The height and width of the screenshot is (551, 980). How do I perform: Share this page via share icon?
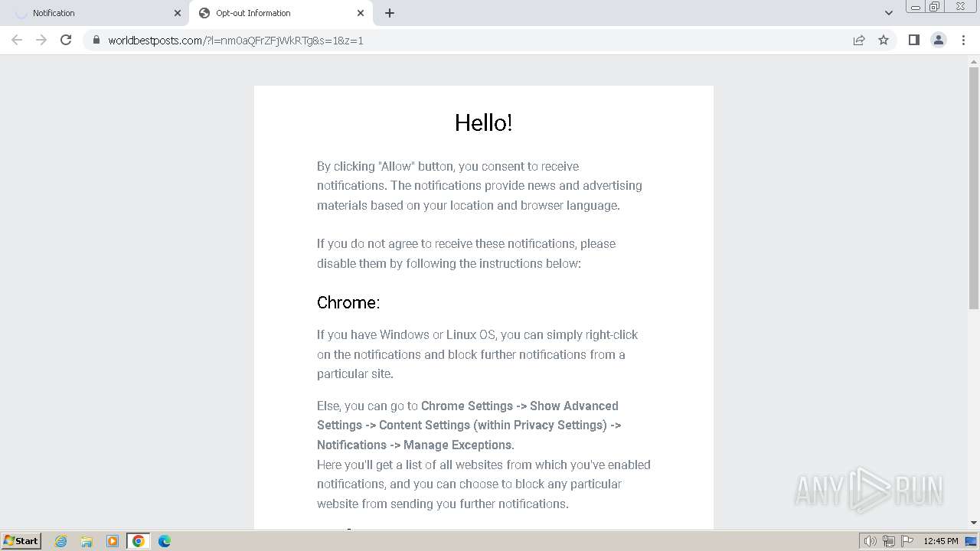point(859,40)
